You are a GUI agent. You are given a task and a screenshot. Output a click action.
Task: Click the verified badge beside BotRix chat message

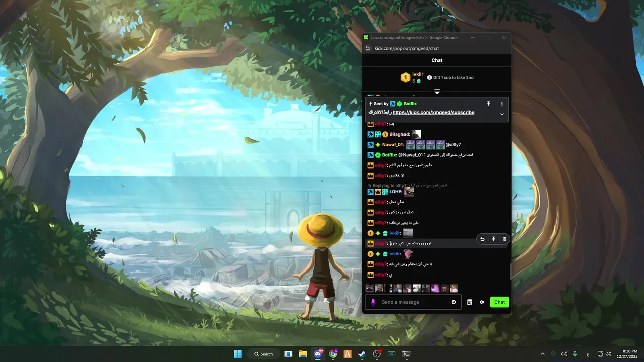click(x=378, y=155)
